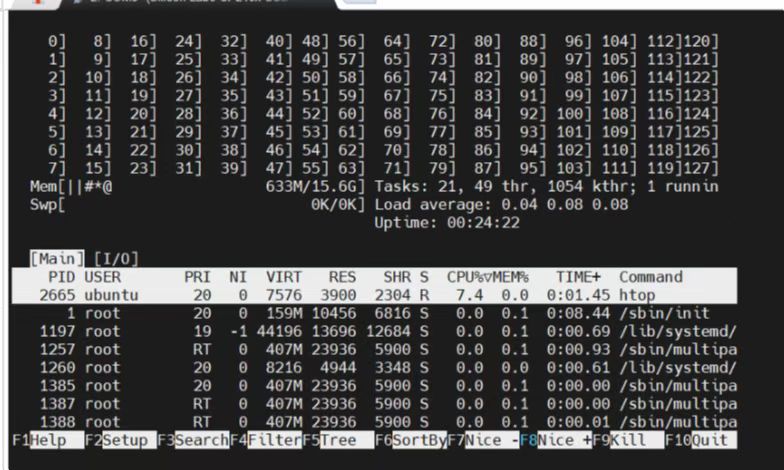This screenshot has height=470, width=784.
Task: Click the CPU 100 meter
Action: coord(574,114)
